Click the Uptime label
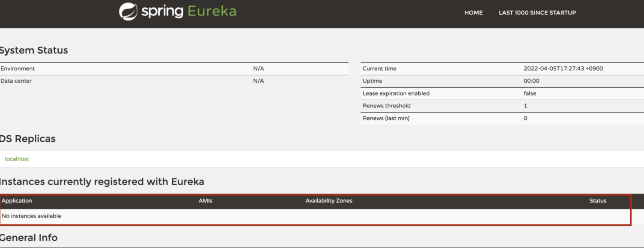Image resolution: width=644 pixels, height=250 pixels. click(x=373, y=81)
